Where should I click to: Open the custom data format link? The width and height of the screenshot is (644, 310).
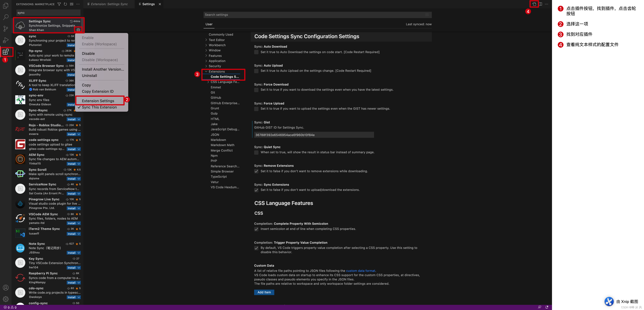pos(360,271)
